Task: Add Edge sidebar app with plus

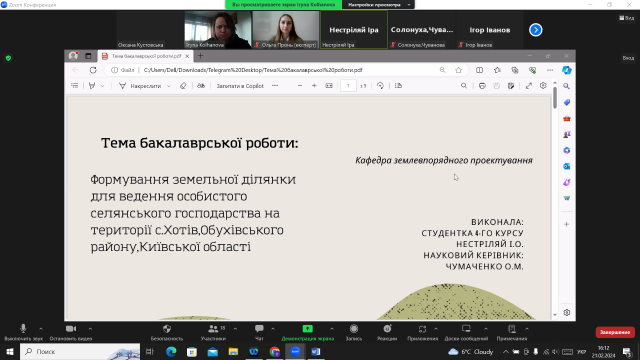Action: tap(567, 224)
